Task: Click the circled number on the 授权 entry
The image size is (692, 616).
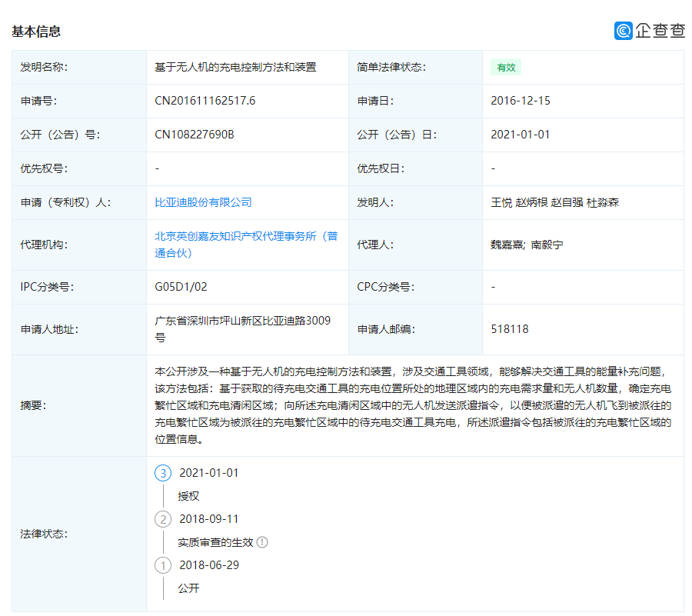Action: (x=163, y=474)
